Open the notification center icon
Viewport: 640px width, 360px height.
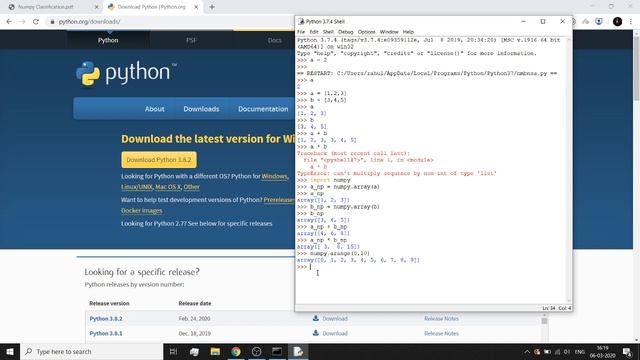627,351
